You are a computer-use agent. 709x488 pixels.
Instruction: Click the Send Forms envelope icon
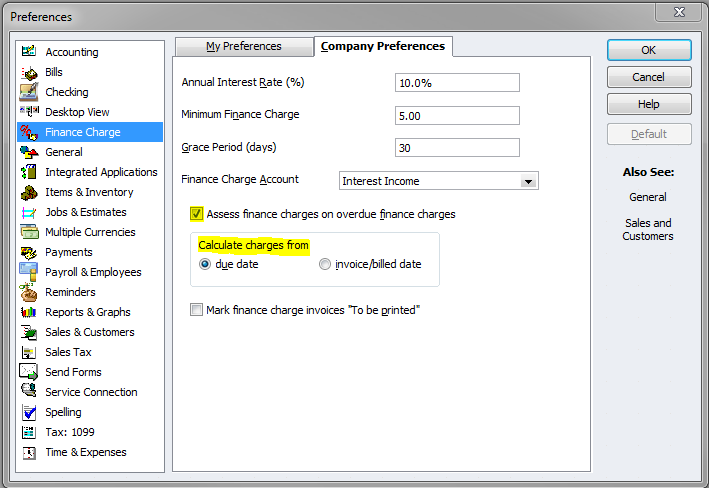pos(29,372)
